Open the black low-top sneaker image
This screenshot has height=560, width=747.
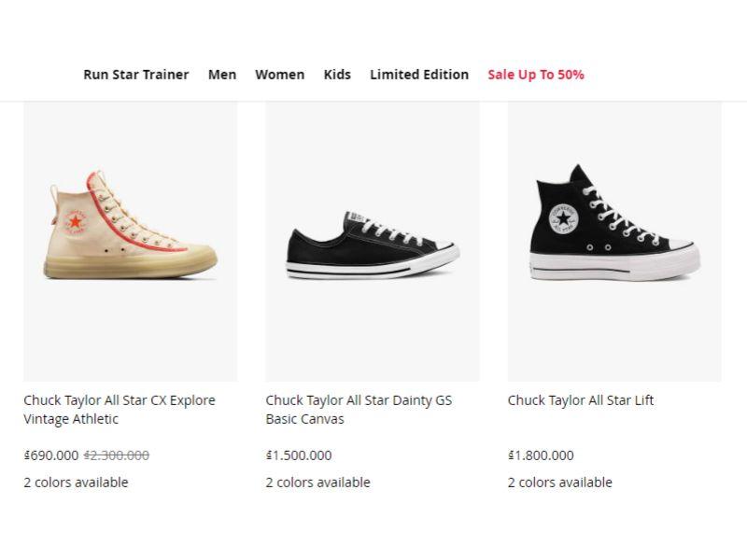click(x=372, y=245)
